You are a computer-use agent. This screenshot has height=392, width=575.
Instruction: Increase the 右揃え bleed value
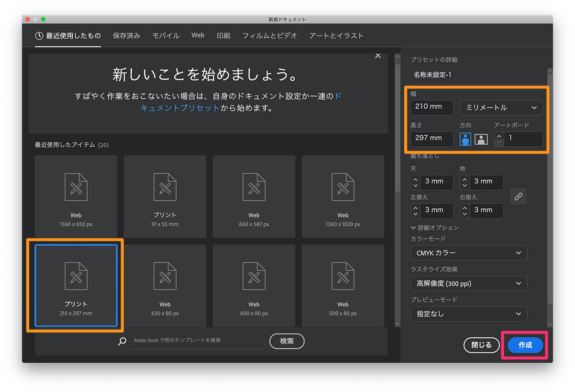point(465,208)
